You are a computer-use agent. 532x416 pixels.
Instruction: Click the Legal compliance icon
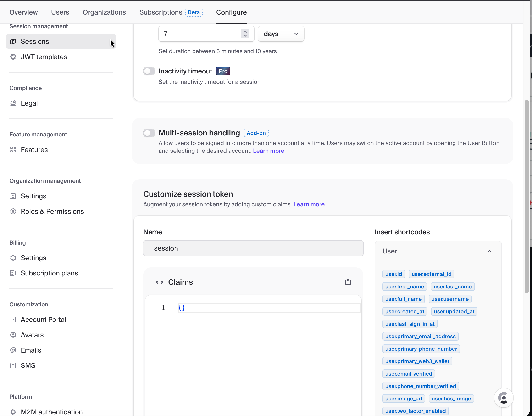click(x=13, y=103)
